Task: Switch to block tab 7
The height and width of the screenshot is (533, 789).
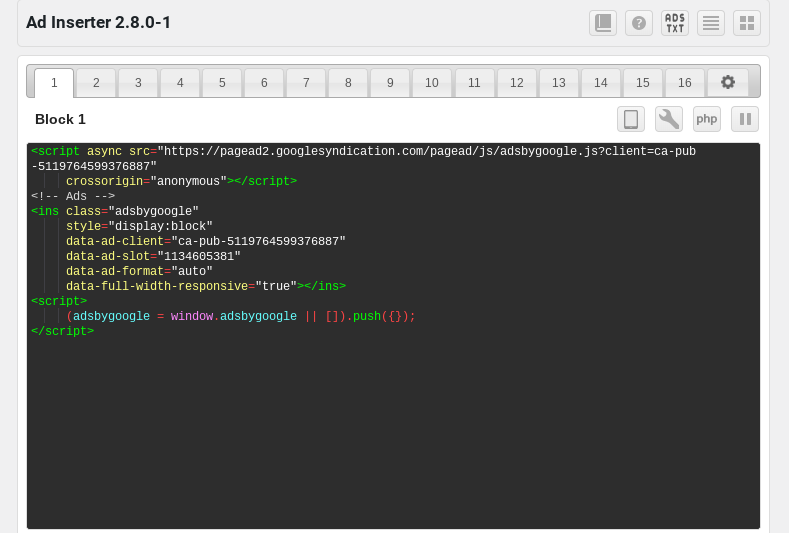Action: coord(306,83)
